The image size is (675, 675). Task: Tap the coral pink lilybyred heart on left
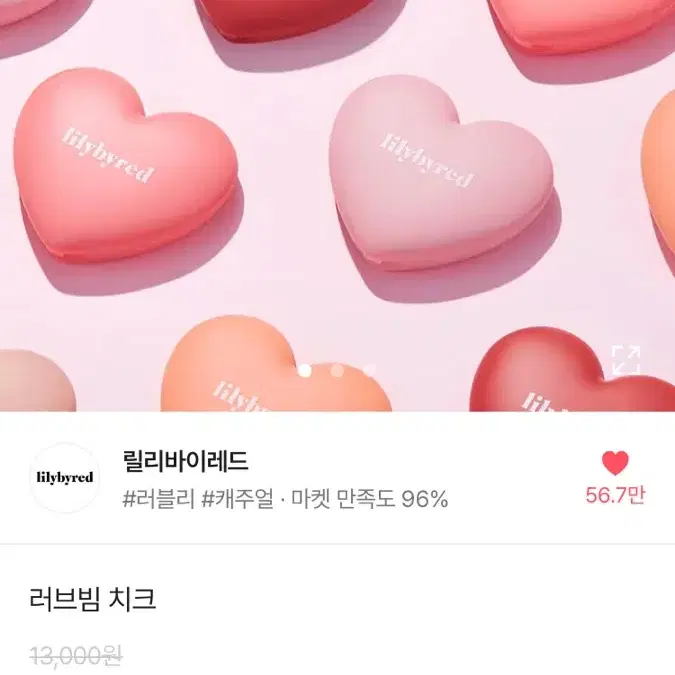click(x=124, y=166)
